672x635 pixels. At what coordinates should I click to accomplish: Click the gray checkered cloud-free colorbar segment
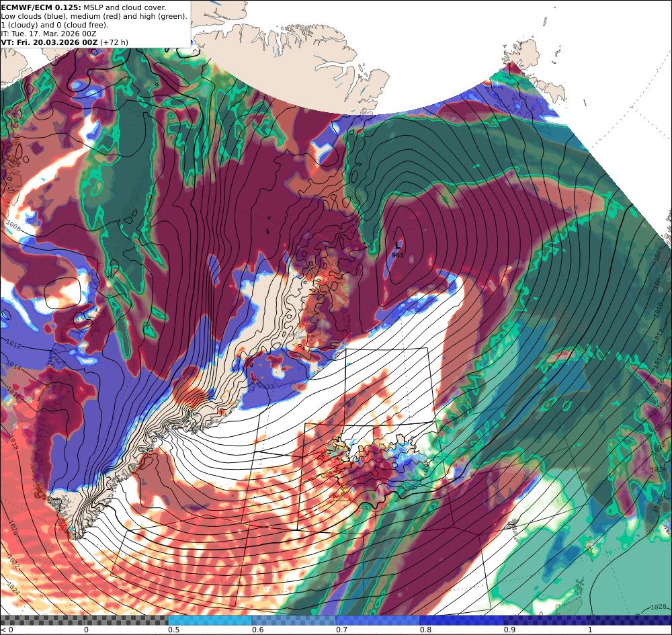pos(85,620)
